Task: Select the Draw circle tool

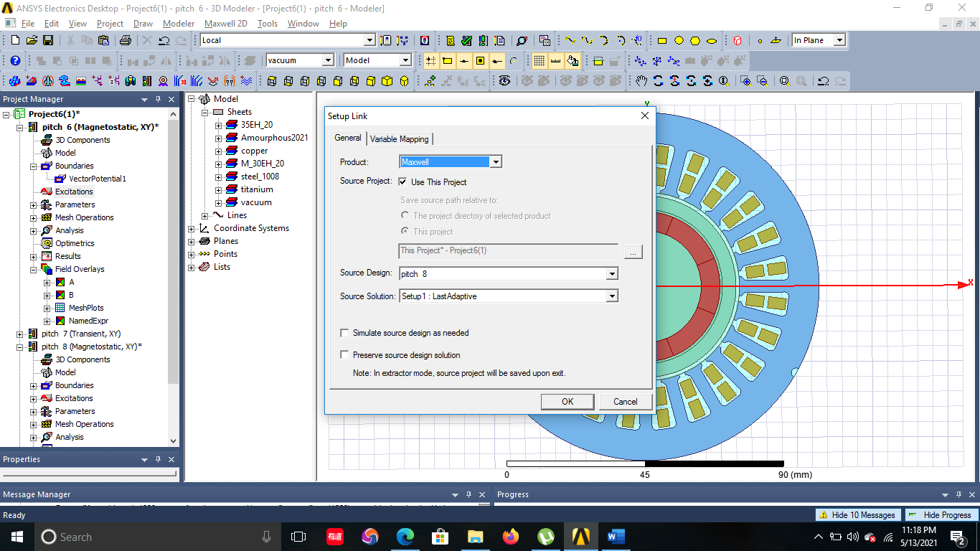Action: [x=679, y=40]
